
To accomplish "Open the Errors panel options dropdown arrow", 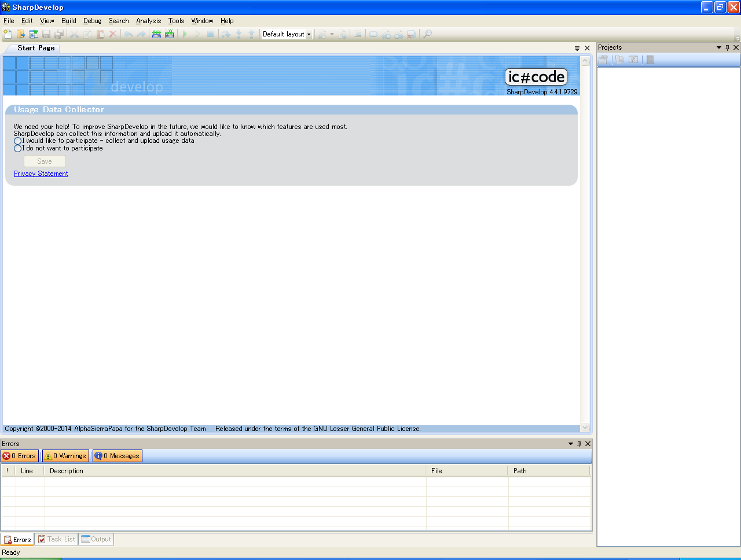I will 571,444.
